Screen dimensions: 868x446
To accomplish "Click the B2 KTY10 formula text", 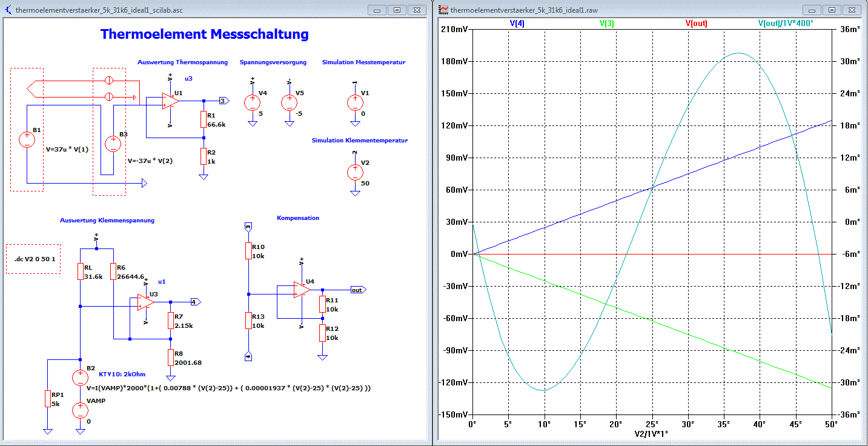I will (x=228, y=387).
